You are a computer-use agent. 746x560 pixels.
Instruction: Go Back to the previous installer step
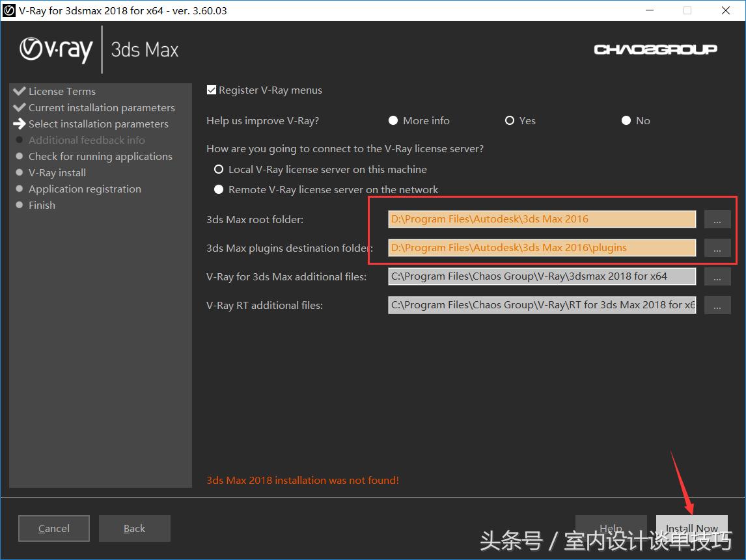(135, 529)
